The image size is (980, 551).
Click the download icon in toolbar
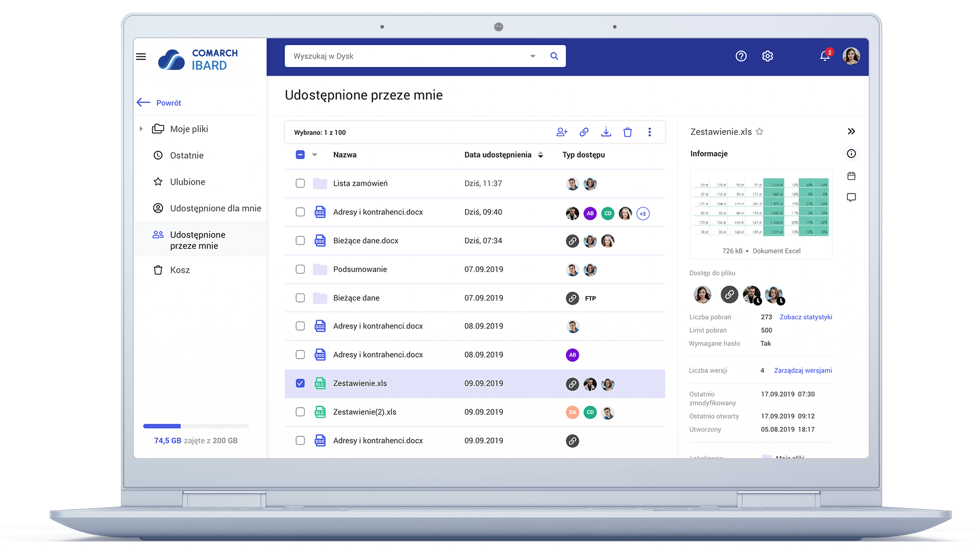tap(606, 132)
